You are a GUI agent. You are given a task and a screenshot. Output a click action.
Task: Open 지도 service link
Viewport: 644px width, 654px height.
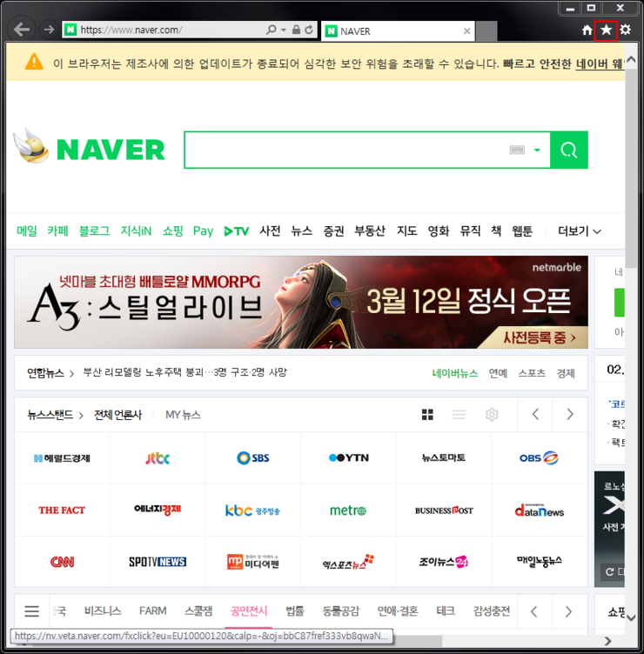(x=407, y=230)
